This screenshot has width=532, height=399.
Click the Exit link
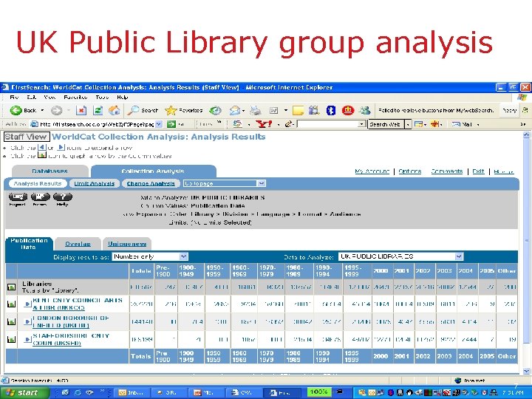point(478,171)
